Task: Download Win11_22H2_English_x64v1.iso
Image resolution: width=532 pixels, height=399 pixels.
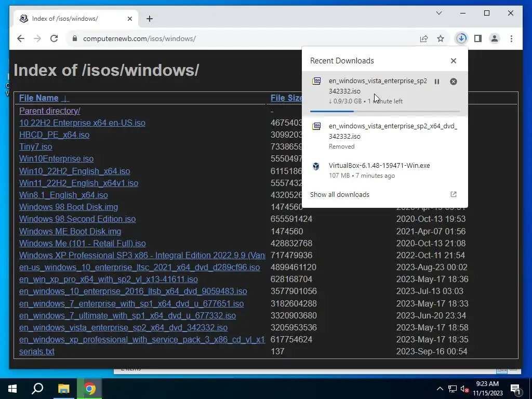Action: (79, 183)
